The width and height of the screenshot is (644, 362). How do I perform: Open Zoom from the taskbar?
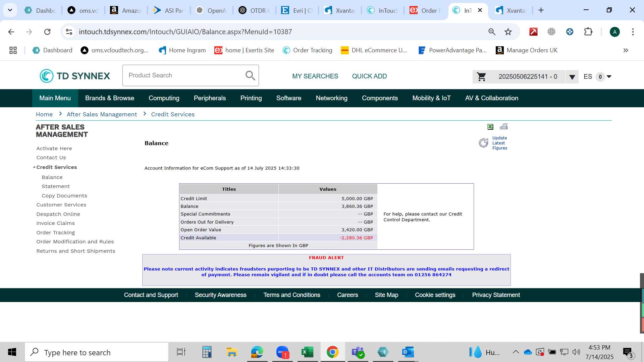282,352
